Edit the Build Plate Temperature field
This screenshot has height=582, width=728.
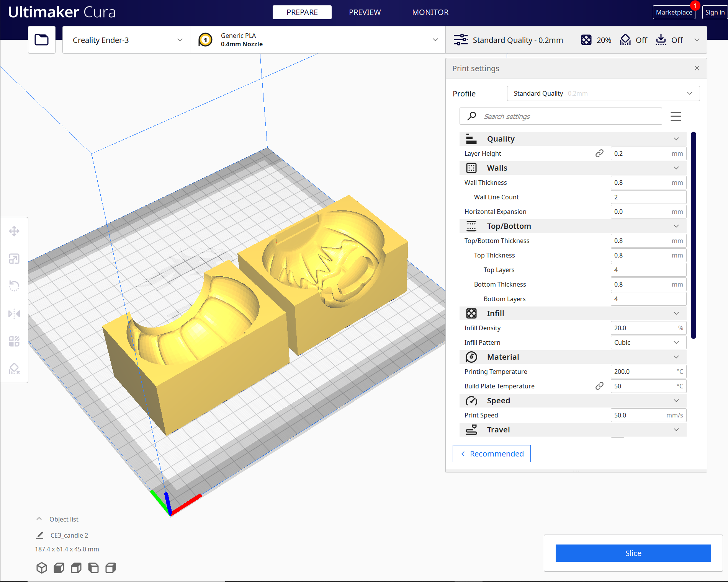(648, 386)
